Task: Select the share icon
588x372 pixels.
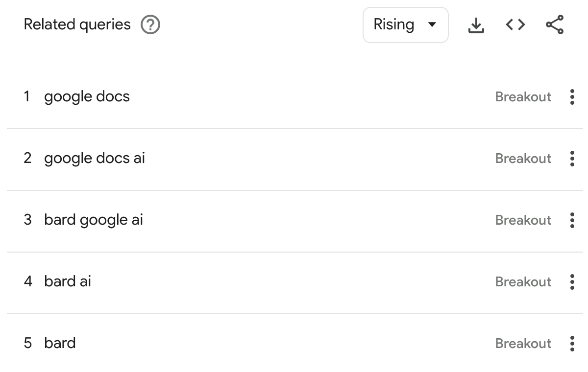Action: 554,24
